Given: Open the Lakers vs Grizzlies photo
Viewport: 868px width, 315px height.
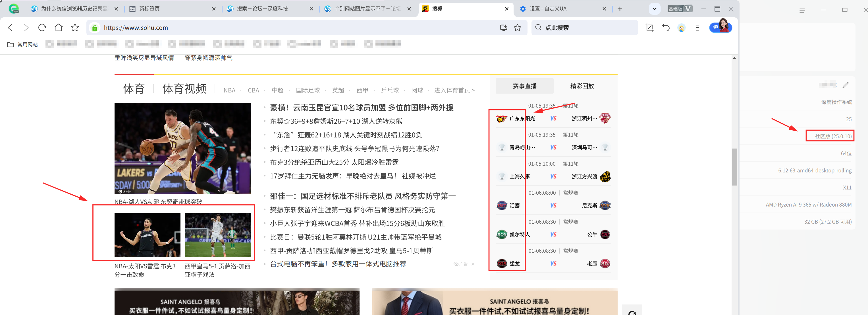Looking at the screenshot, I should [x=183, y=148].
